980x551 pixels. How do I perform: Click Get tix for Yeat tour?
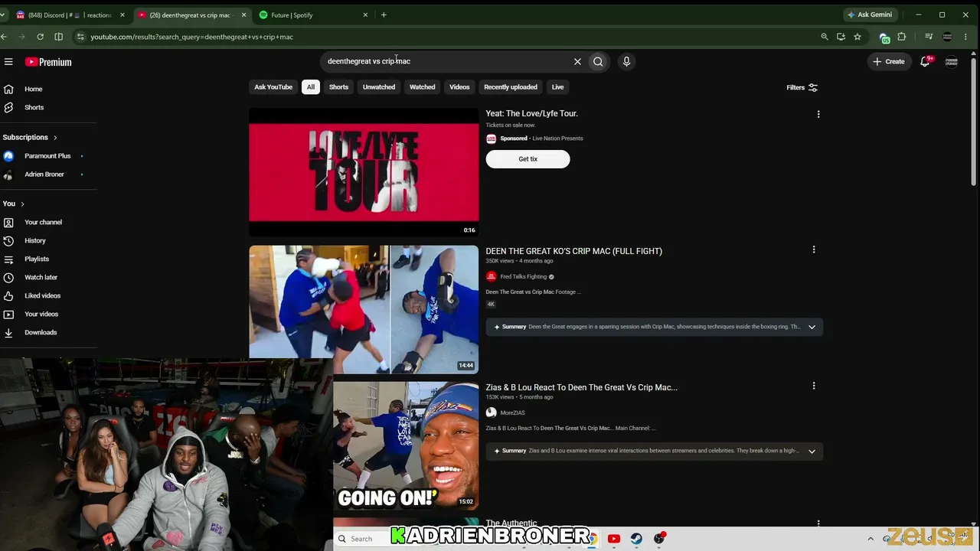pos(528,159)
